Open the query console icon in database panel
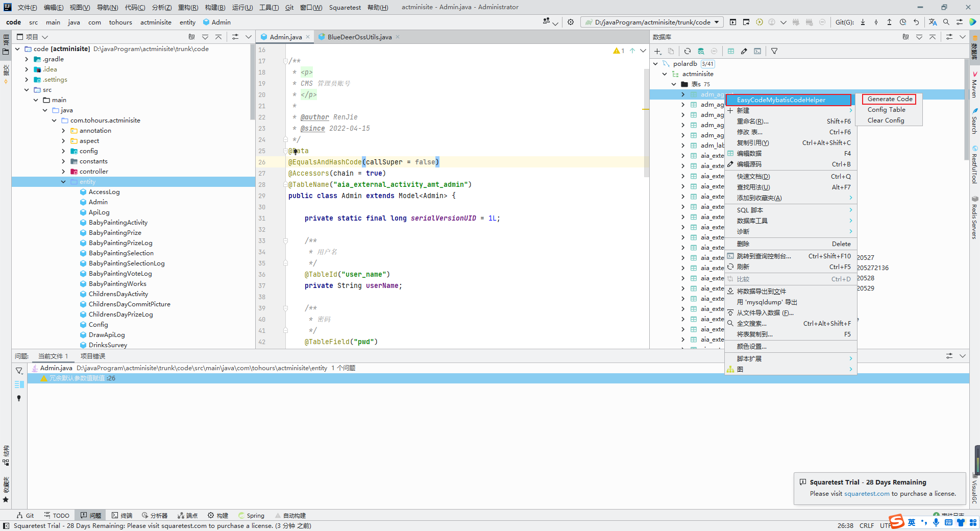This screenshot has width=980, height=531. point(757,51)
